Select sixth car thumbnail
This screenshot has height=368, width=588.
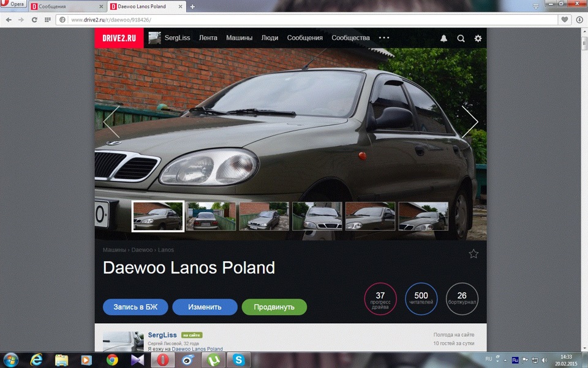point(423,217)
